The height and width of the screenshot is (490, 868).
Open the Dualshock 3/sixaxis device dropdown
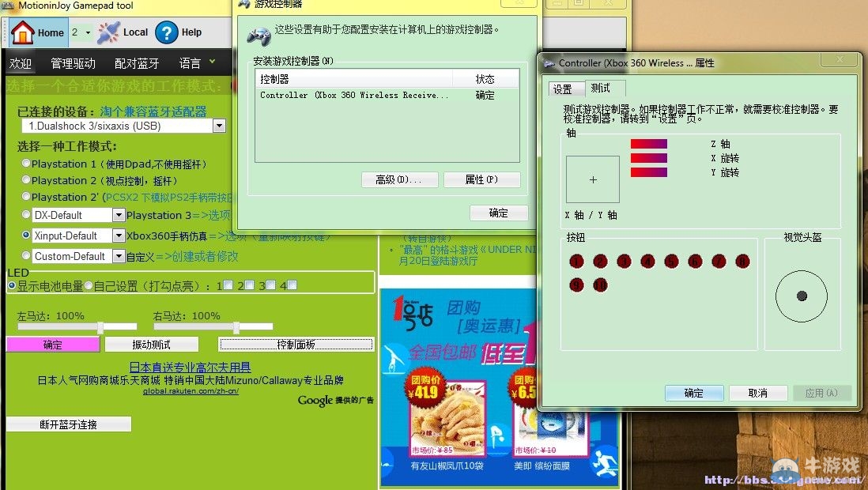(x=220, y=126)
